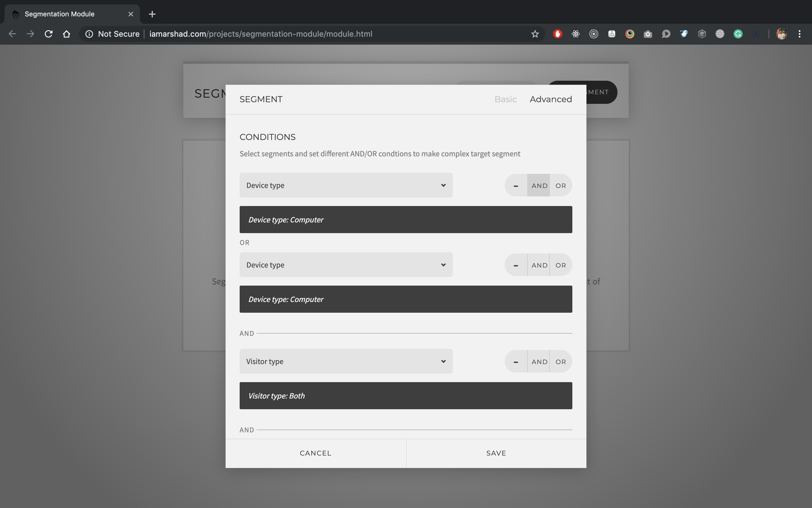This screenshot has height=508, width=812.
Task: Open the browser home page
Action: pos(67,34)
